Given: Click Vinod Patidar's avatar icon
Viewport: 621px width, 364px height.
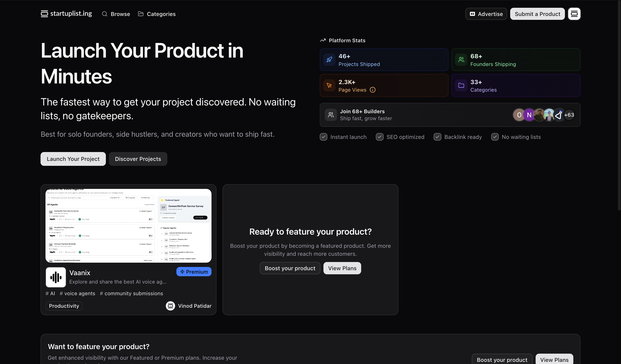Looking at the screenshot, I should 170,306.
